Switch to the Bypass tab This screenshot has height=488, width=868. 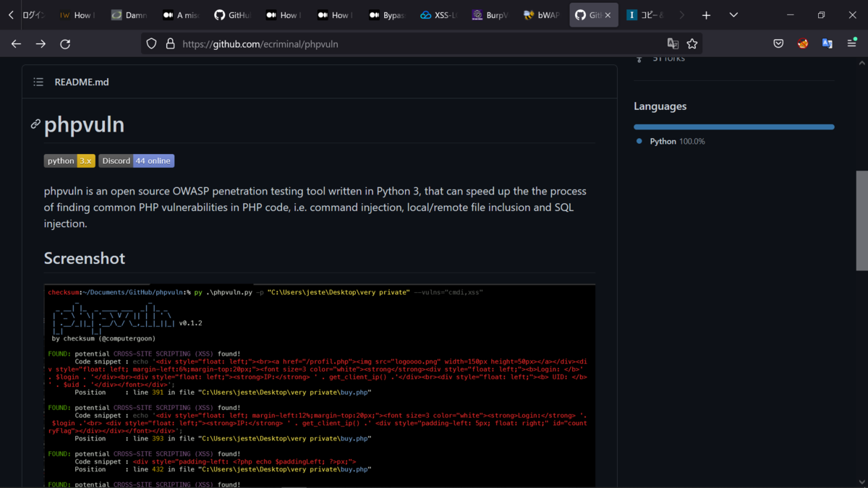[388, 15]
